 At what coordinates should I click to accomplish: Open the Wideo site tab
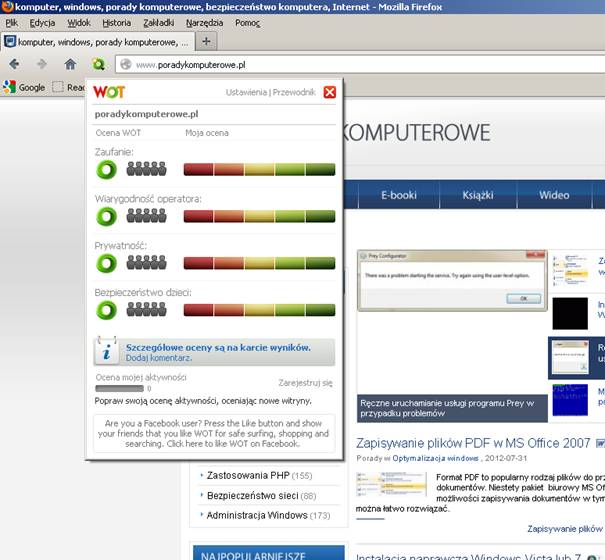(554, 195)
